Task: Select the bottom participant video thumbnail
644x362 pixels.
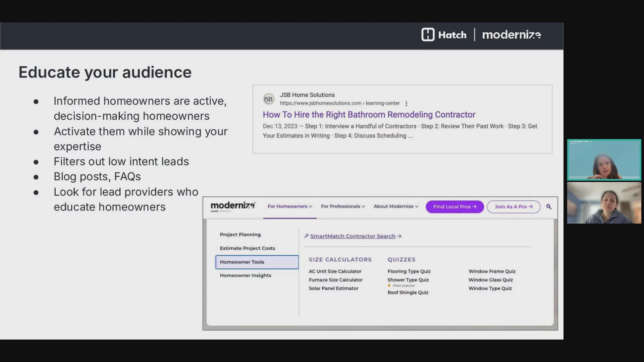Action: pos(604,203)
